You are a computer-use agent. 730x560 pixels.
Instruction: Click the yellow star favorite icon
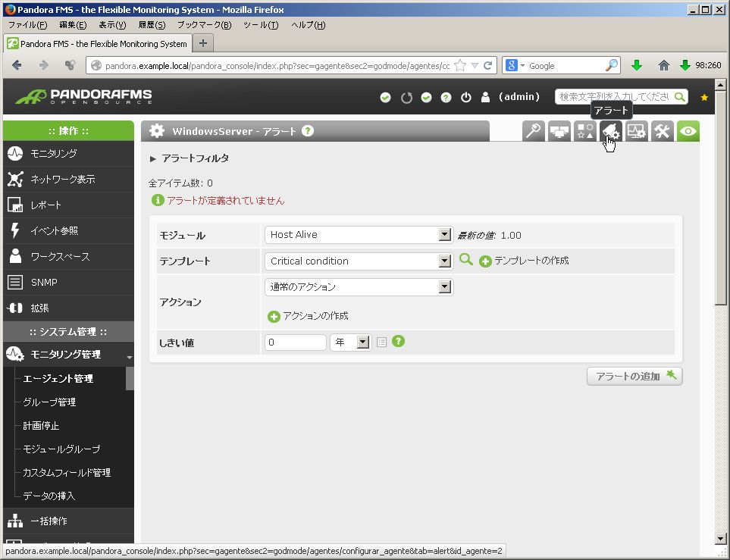(x=704, y=97)
